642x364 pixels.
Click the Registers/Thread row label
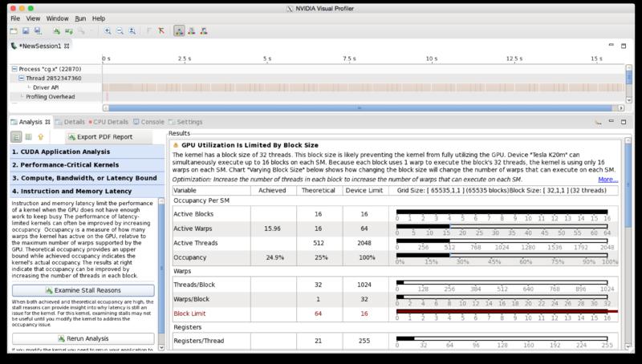[x=198, y=341]
